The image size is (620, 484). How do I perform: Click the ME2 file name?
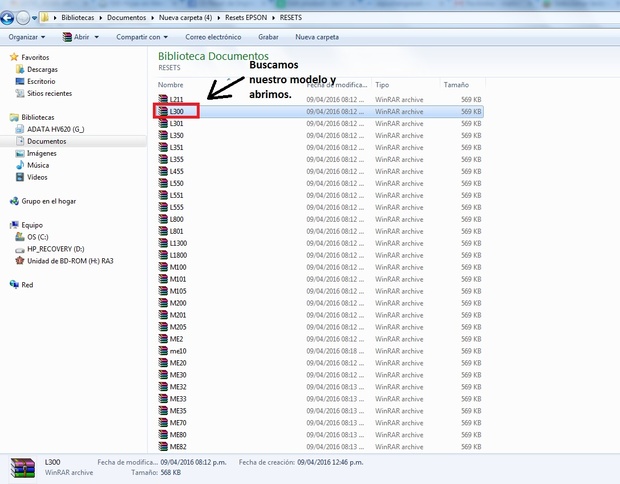(x=176, y=339)
